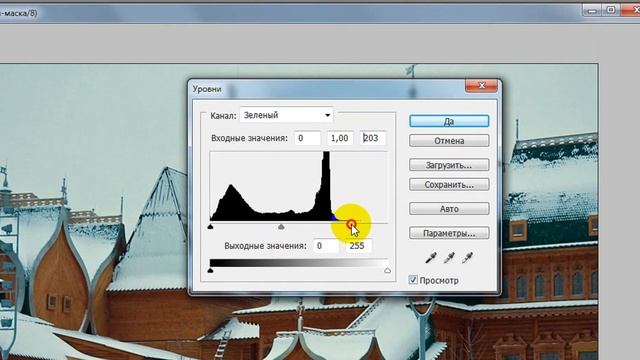Confirm levels with the Да button
Image resolution: width=640 pixels, height=360 pixels.
(449, 121)
